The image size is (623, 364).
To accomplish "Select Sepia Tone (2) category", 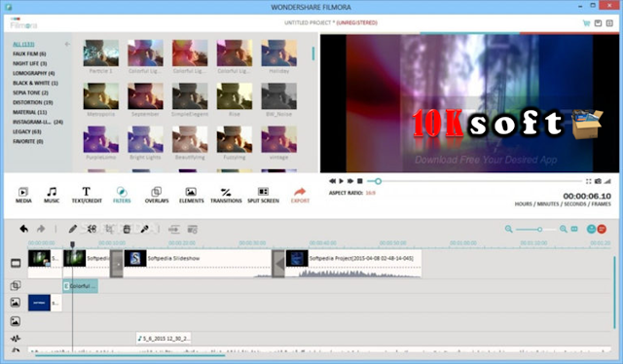I will coord(30,92).
